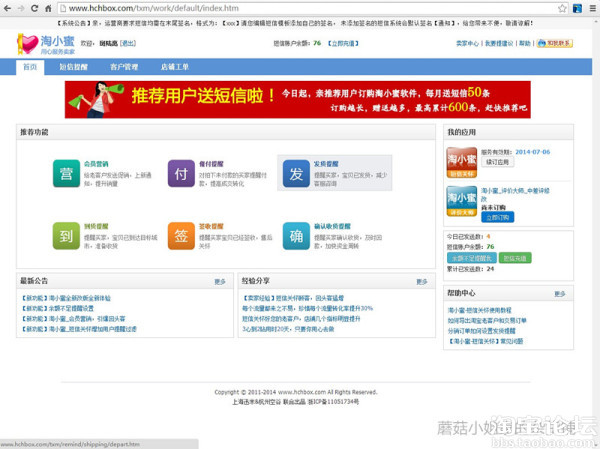The image size is (600, 449).
Task: Open the third announcement about 会员营销
Action: (73, 318)
